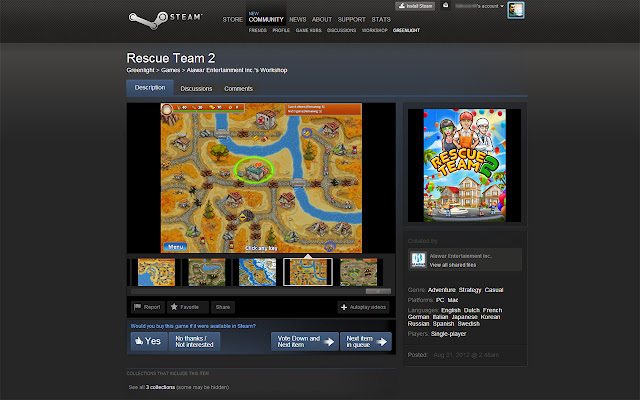Click the No thanks / Not interested button
The image size is (640, 400).
195,341
